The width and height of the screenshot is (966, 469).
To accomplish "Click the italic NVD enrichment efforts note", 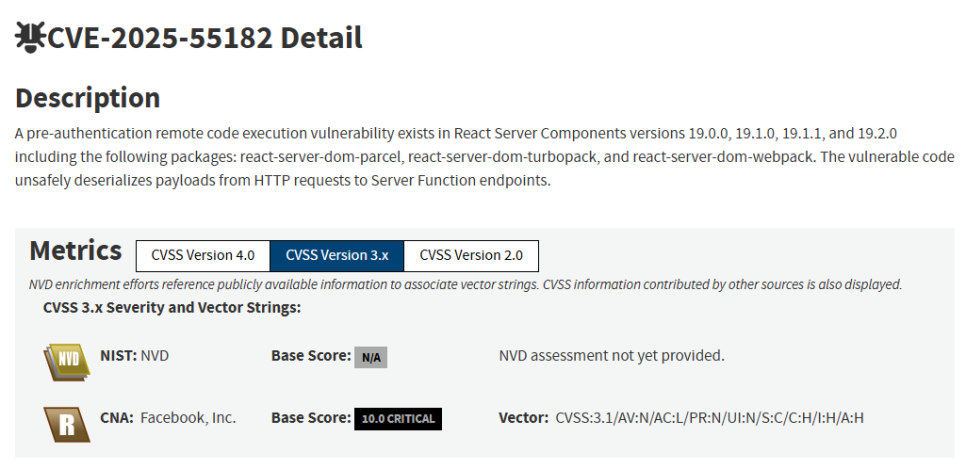I will point(465,284).
